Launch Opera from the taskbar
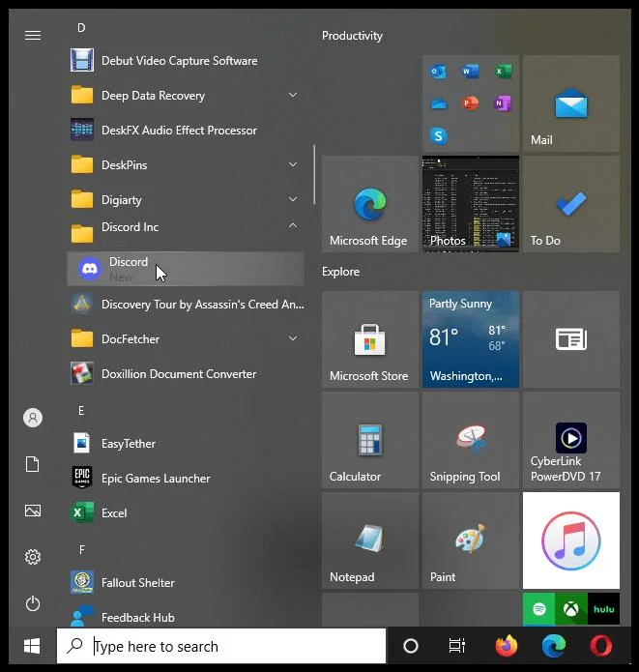 point(601,646)
